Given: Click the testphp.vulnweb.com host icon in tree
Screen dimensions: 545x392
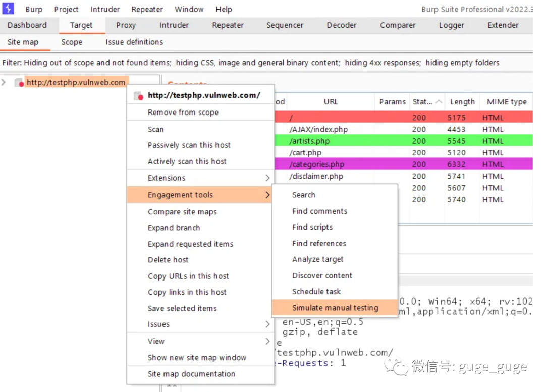Looking at the screenshot, I should (x=19, y=83).
